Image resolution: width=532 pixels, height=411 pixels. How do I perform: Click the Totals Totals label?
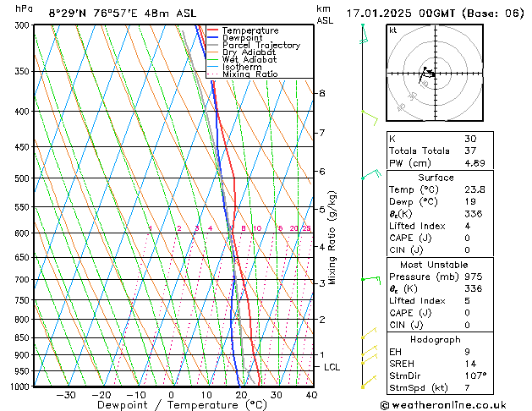coord(420,151)
